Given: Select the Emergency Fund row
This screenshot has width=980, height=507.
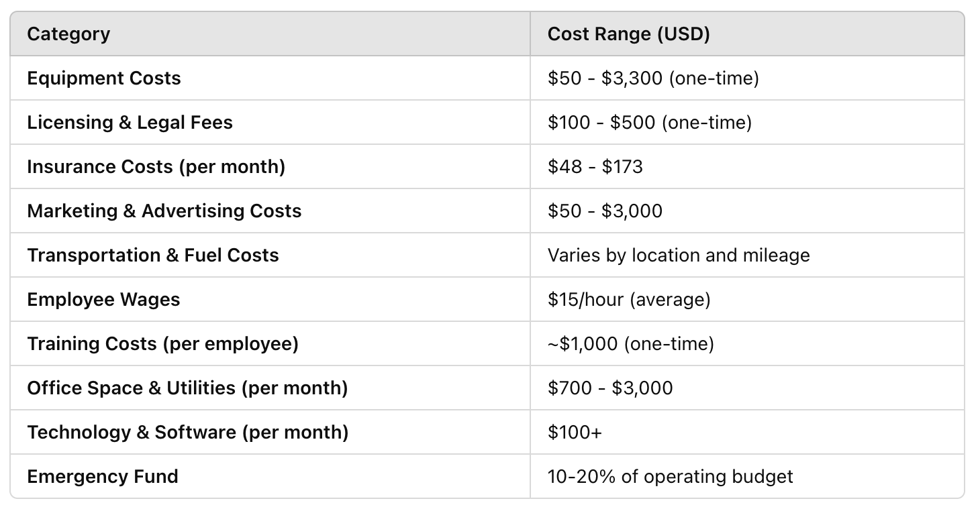Looking at the screenshot, I should tap(103, 476).
